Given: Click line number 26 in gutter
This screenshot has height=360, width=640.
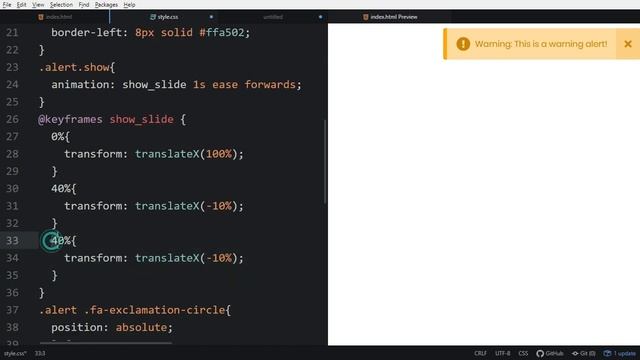Looking at the screenshot, I should [x=12, y=119].
